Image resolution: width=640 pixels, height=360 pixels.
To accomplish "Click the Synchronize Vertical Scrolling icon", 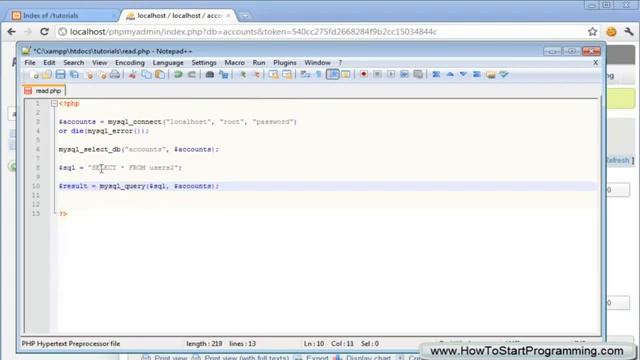I will coord(273,75).
